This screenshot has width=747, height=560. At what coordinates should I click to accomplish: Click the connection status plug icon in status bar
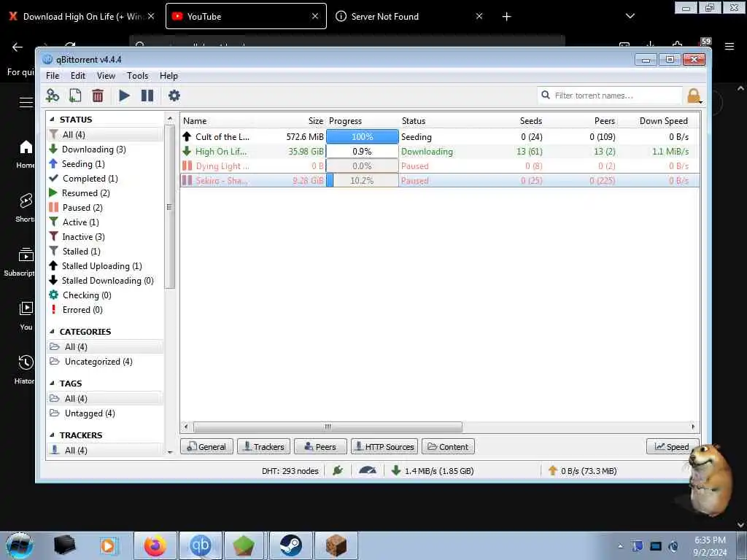tap(338, 470)
